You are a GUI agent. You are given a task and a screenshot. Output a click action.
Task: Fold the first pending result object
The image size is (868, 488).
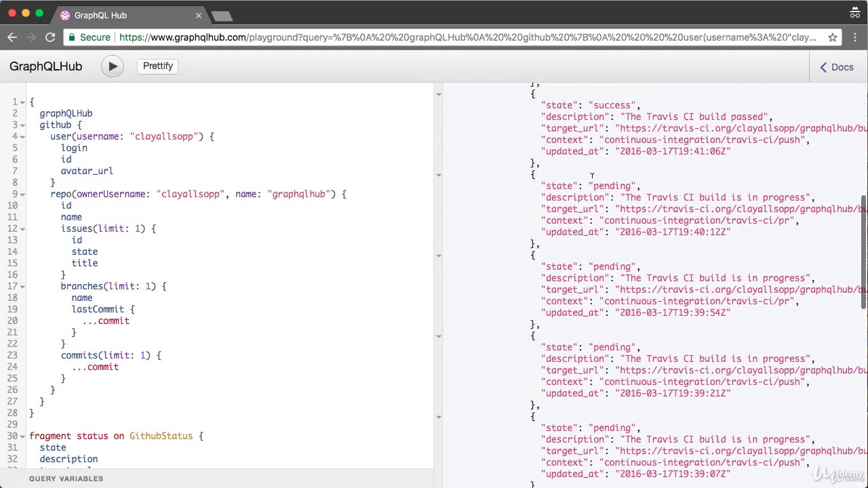coord(439,175)
